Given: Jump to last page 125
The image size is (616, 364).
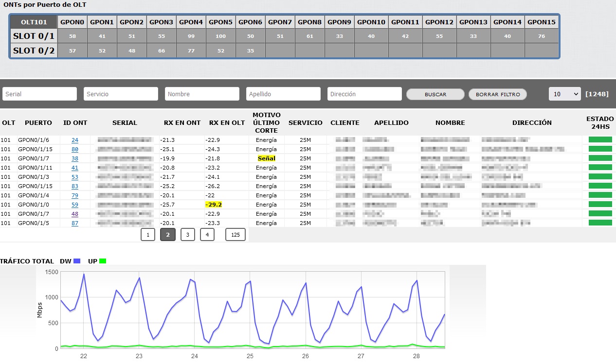Looking at the screenshot, I should pyautogui.click(x=236, y=235).
